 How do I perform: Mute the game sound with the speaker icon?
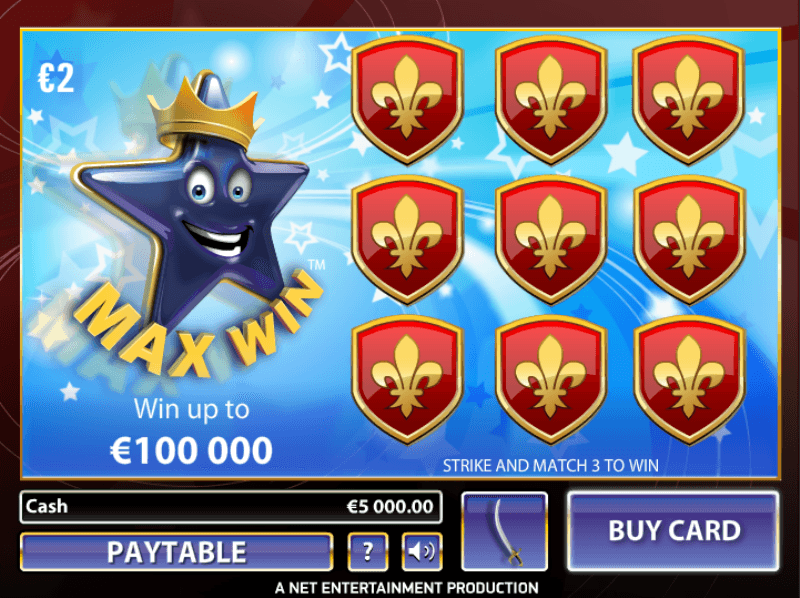[422, 552]
